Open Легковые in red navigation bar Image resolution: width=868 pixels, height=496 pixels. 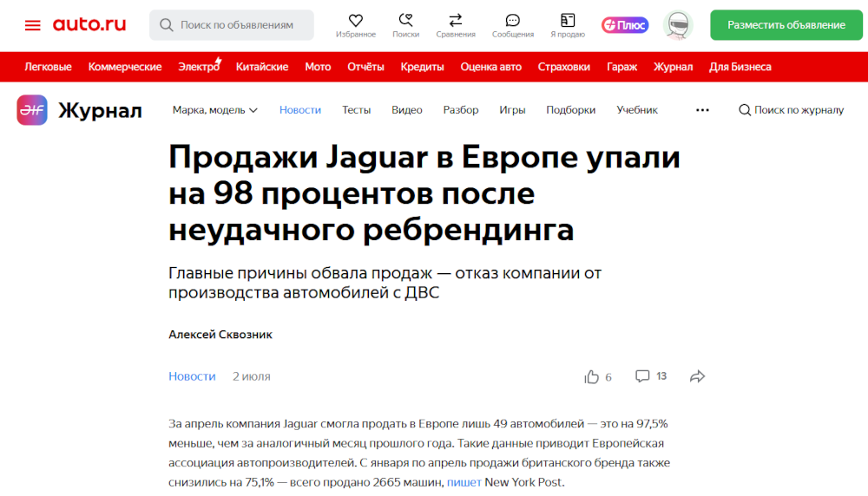click(48, 67)
